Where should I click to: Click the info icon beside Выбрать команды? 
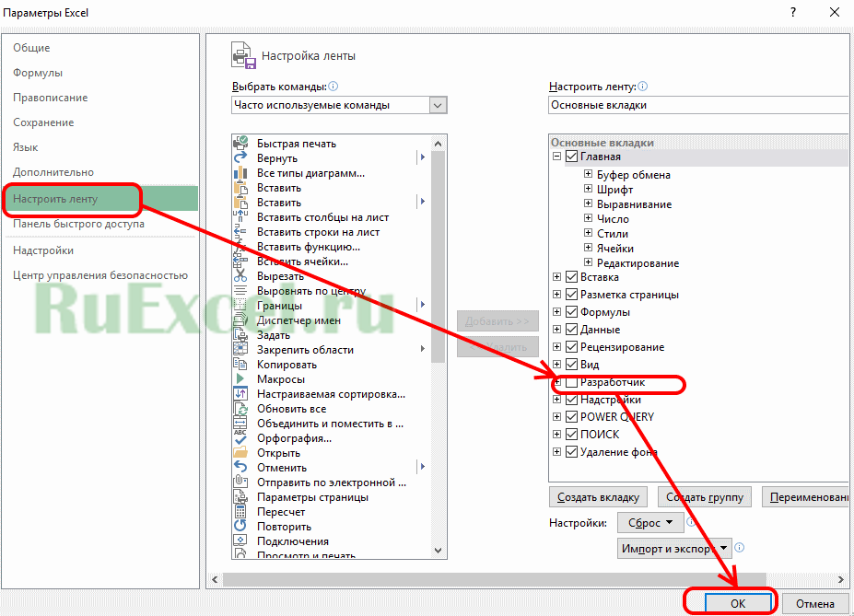point(333,86)
